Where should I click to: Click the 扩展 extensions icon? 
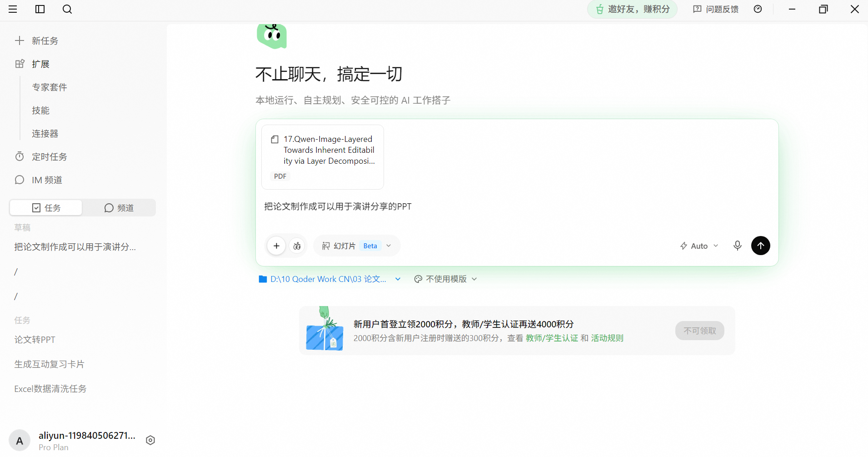point(20,64)
